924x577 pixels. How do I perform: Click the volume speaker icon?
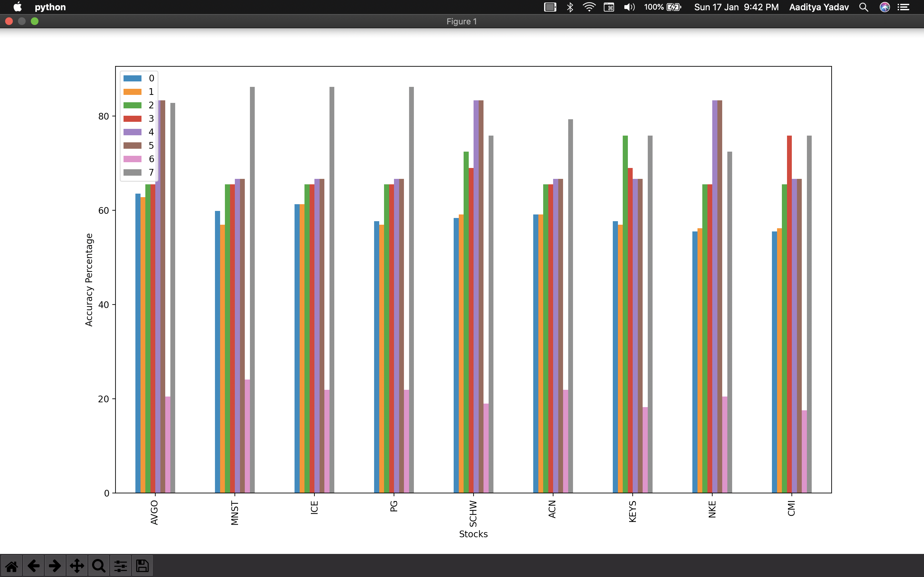click(x=629, y=7)
